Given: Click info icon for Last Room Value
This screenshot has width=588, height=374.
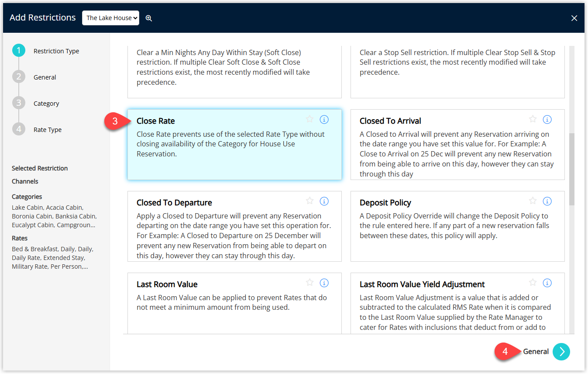Looking at the screenshot, I should (324, 283).
